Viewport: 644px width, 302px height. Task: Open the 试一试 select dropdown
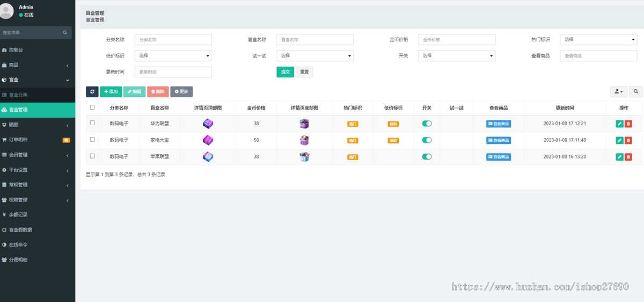315,56
